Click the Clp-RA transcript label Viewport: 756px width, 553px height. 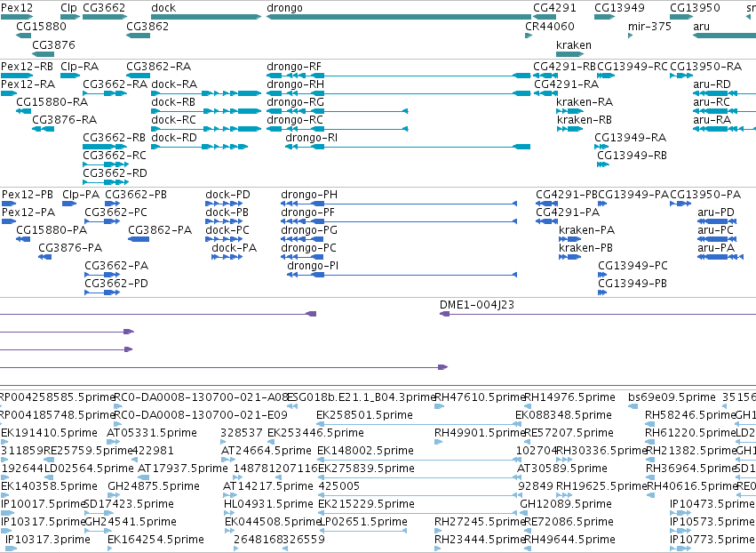tap(79, 67)
